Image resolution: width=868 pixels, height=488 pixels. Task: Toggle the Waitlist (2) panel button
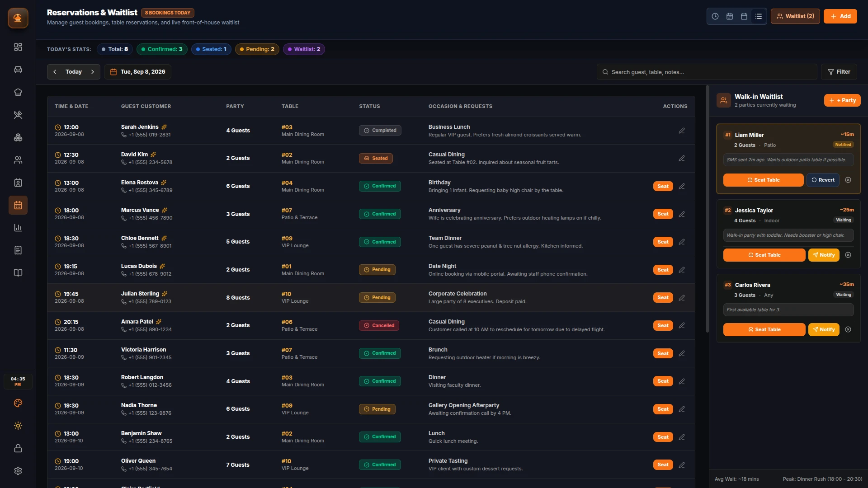[795, 16]
